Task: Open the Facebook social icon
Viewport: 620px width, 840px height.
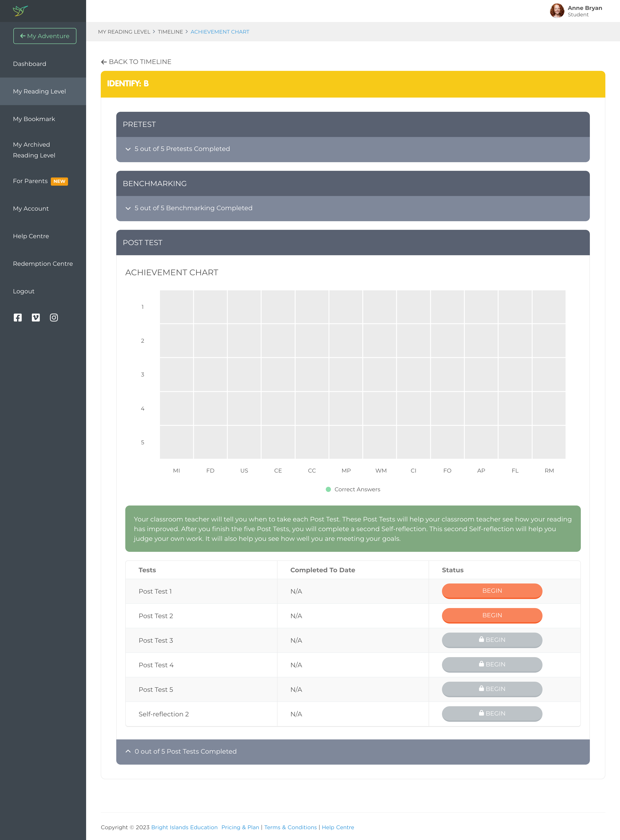Action: 18,318
